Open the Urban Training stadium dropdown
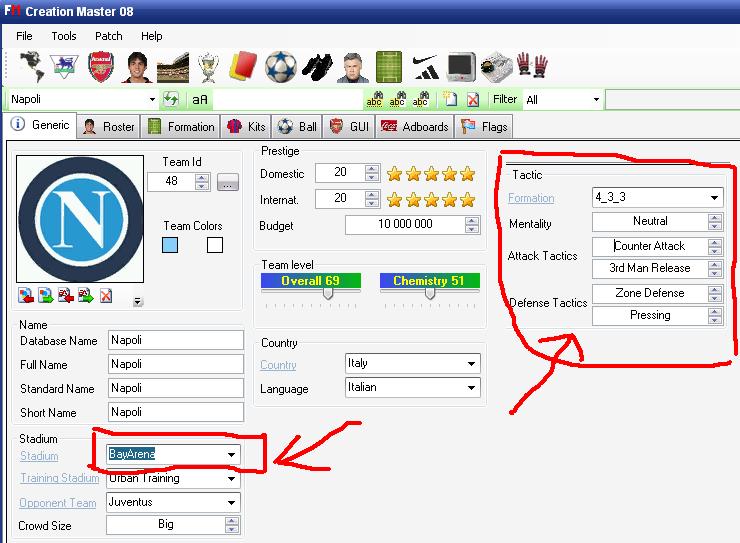This screenshot has width=740, height=543. [231, 478]
